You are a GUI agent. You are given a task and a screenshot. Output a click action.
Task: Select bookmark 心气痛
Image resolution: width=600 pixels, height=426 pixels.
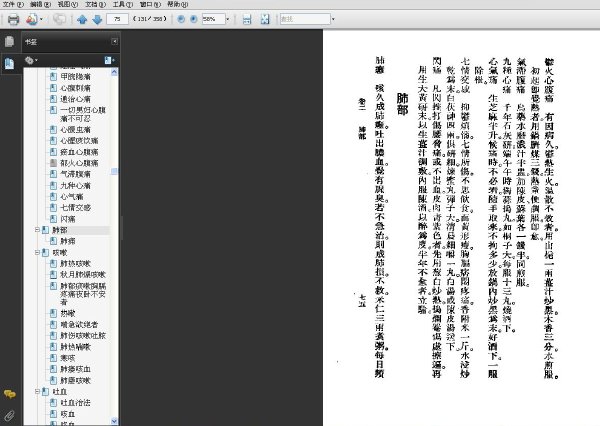pyautogui.click(x=72, y=197)
